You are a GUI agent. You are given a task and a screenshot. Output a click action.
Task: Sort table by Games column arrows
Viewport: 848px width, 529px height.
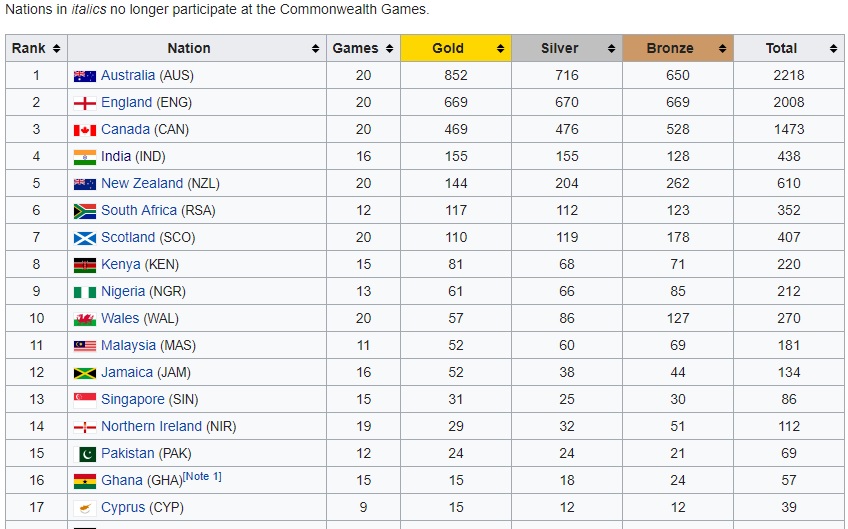[x=389, y=49]
